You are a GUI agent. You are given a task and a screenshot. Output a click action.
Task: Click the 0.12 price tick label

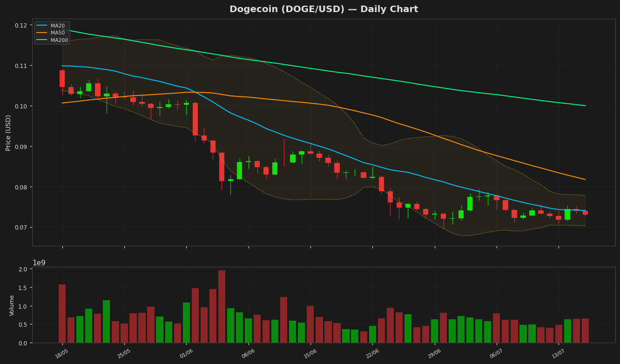(x=20, y=25)
